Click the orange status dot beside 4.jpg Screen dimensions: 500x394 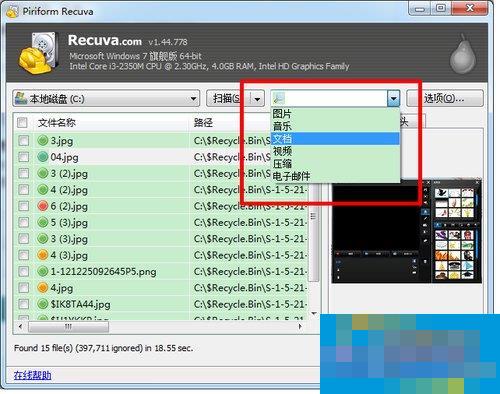(43, 288)
